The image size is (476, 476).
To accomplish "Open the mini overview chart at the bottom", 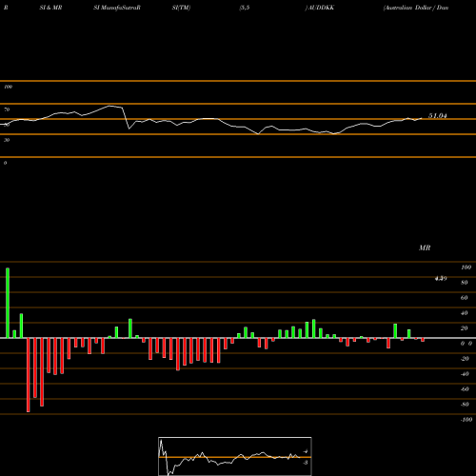I will click(x=235, y=456).
